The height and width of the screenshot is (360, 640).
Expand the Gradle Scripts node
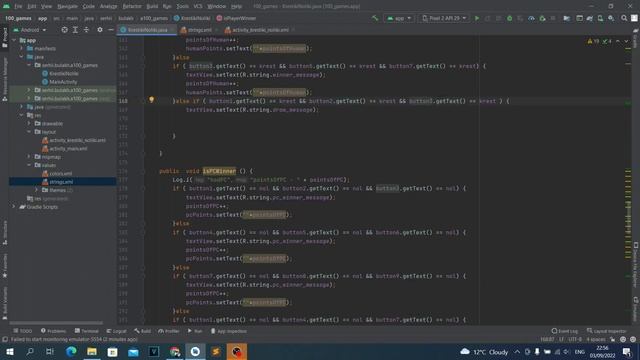pyautogui.click(x=14, y=207)
